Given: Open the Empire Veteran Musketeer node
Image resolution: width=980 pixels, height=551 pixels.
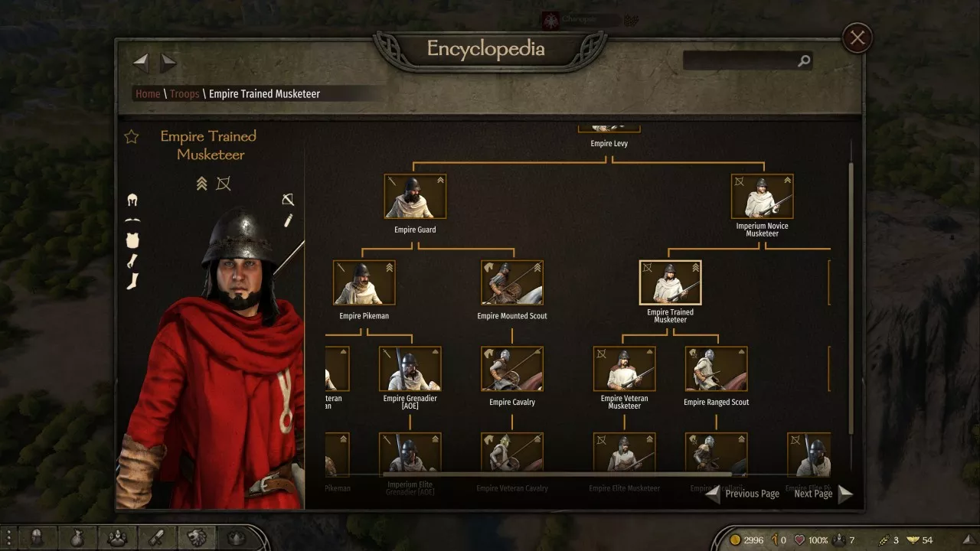Looking at the screenshot, I should [x=624, y=369].
